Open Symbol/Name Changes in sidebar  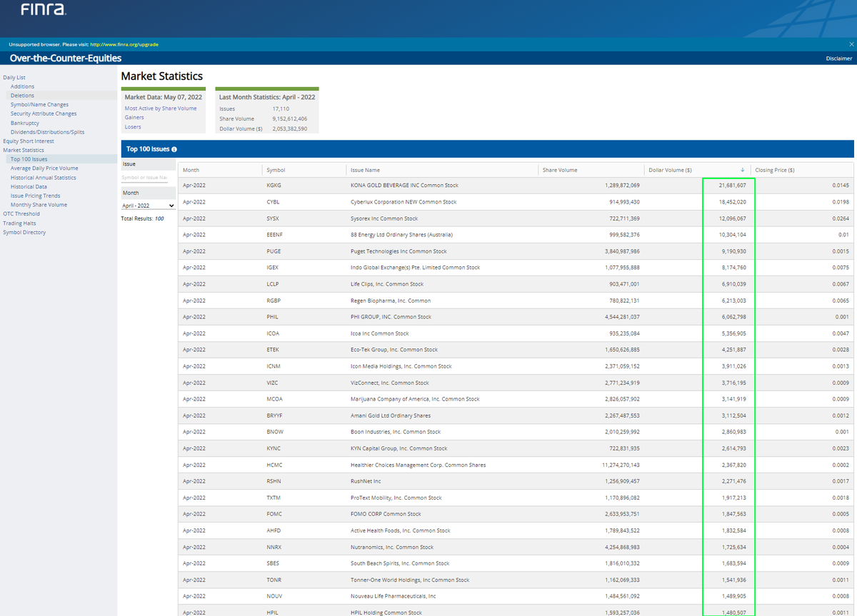[x=39, y=105]
